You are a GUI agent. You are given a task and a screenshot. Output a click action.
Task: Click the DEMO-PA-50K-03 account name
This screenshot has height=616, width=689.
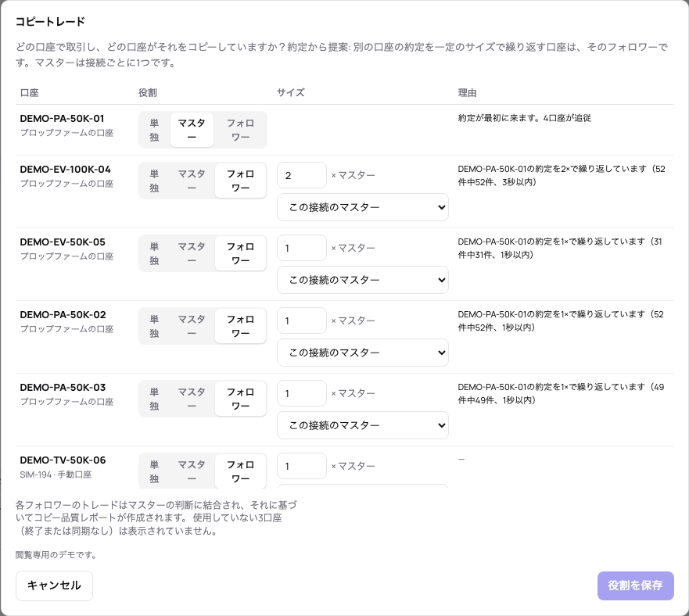pos(63,388)
